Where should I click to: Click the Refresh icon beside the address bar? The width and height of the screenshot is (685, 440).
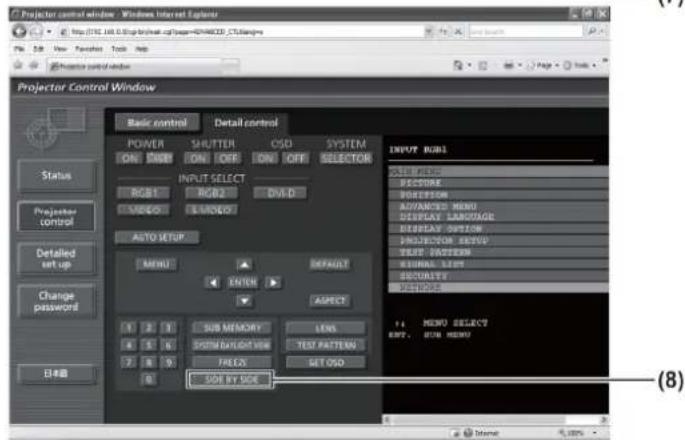[x=443, y=31]
